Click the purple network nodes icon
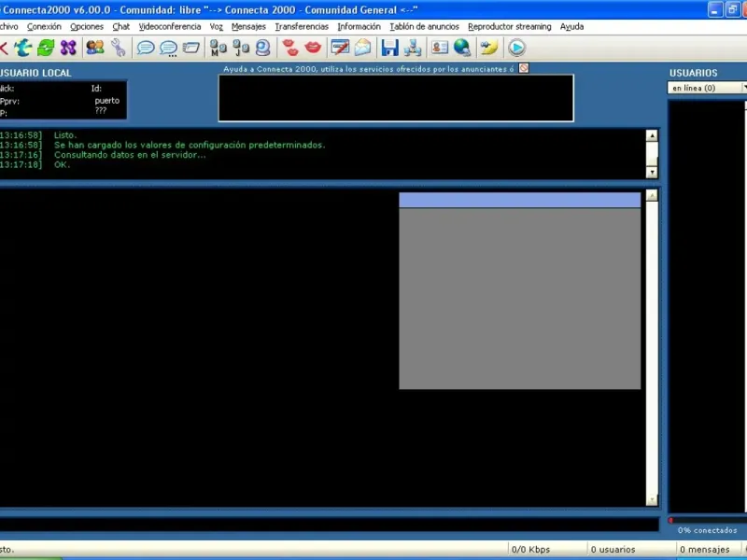 click(x=68, y=48)
